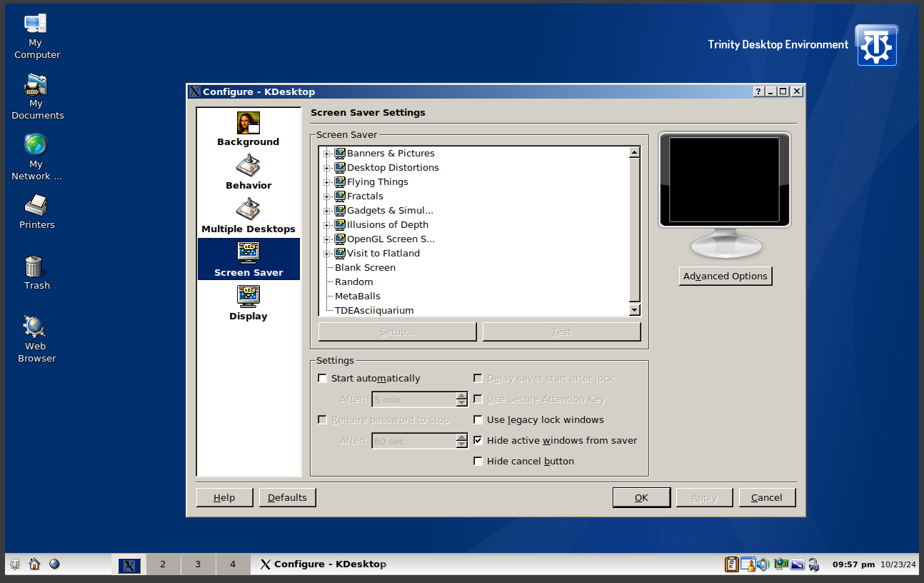Screen dimensions: 924x583
Task: Switch to the Display settings section
Action: click(x=248, y=303)
